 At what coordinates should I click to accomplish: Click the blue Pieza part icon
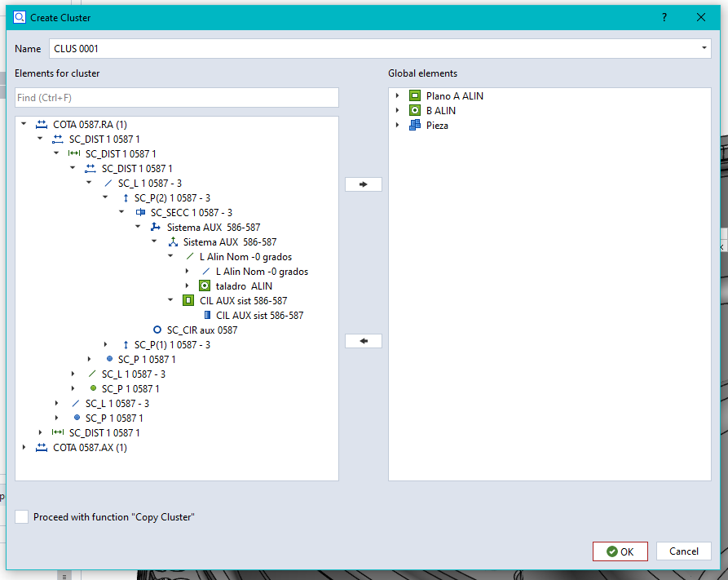coord(414,126)
